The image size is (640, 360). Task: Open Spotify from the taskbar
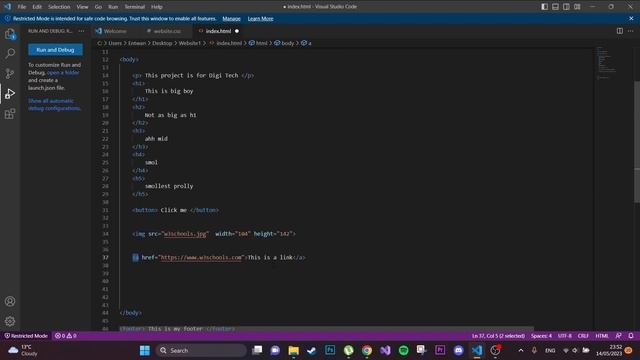click(404, 350)
